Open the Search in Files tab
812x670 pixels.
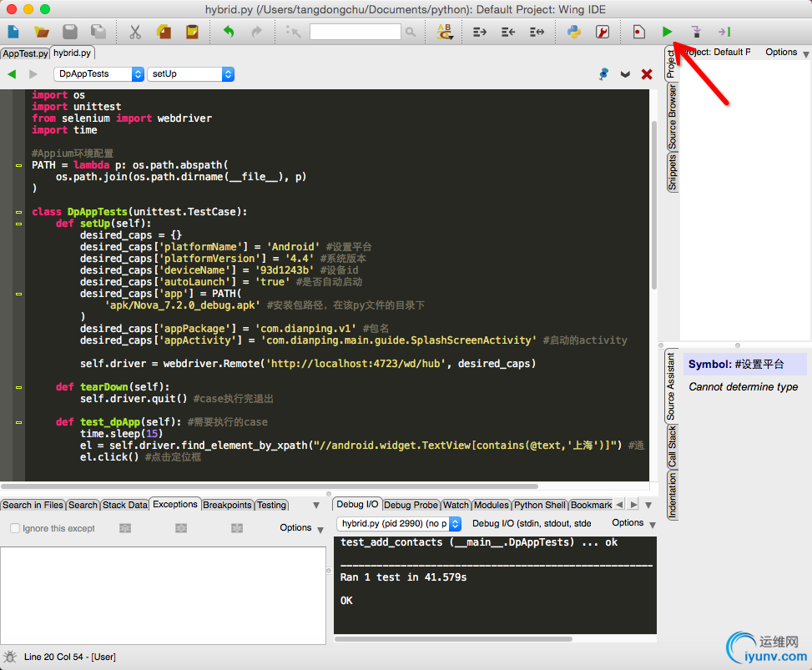coord(33,505)
